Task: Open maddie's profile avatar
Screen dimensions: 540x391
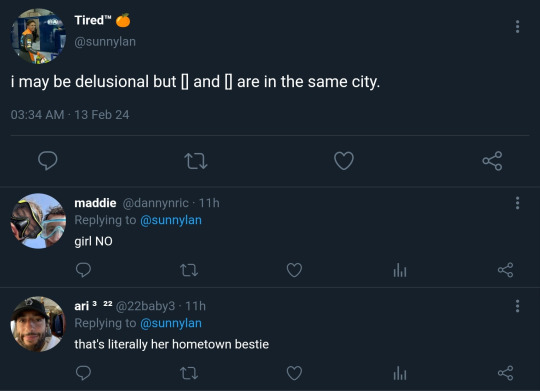Action: click(x=38, y=221)
